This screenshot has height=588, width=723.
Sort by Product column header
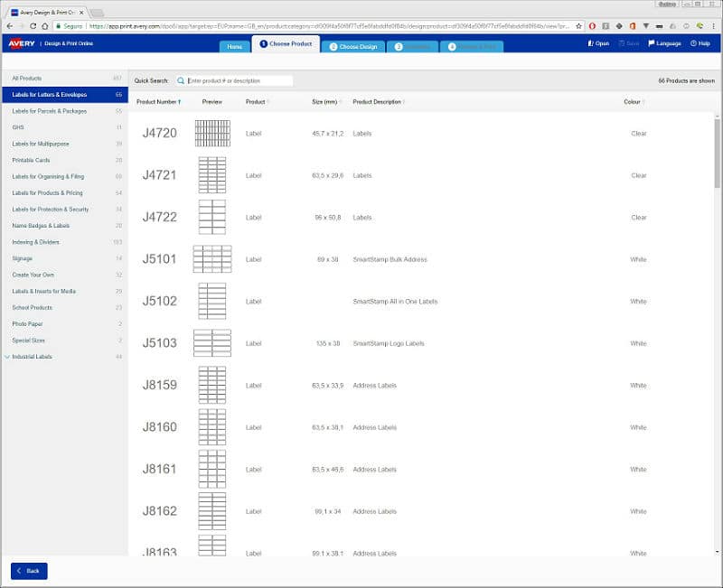click(x=257, y=102)
